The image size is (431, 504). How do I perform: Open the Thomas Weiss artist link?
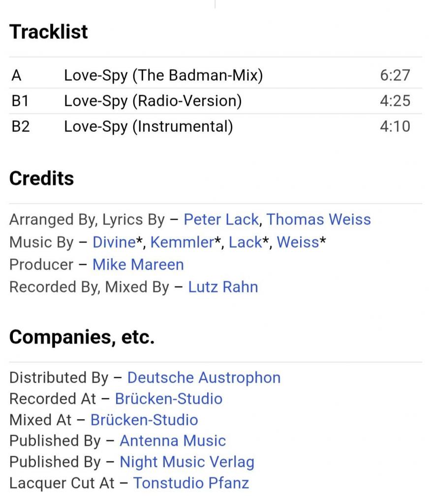pos(318,220)
